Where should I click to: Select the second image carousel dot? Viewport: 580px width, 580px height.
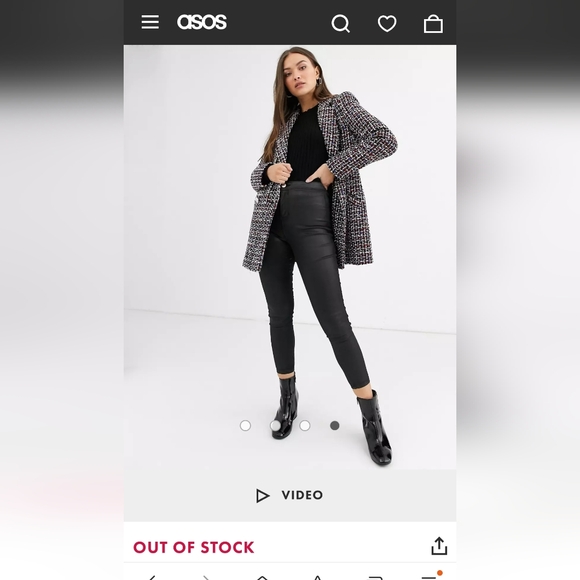275,425
